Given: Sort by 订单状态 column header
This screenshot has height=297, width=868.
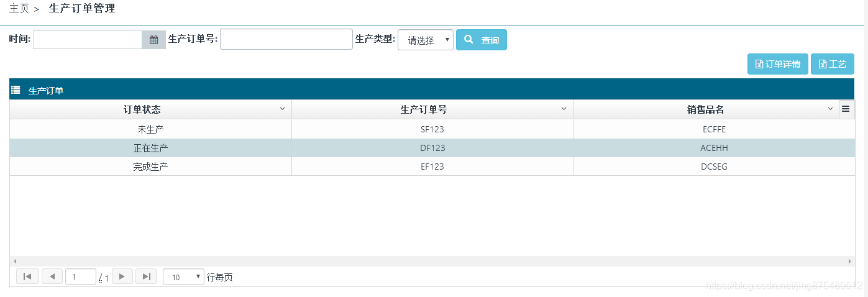Looking at the screenshot, I should (x=142, y=109).
